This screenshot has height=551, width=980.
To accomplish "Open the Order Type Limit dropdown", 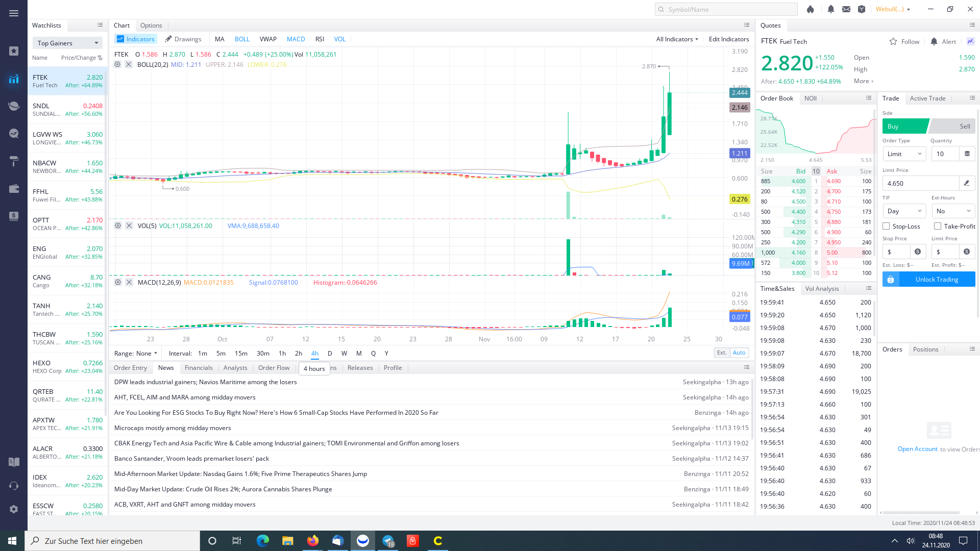I will (904, 154).
